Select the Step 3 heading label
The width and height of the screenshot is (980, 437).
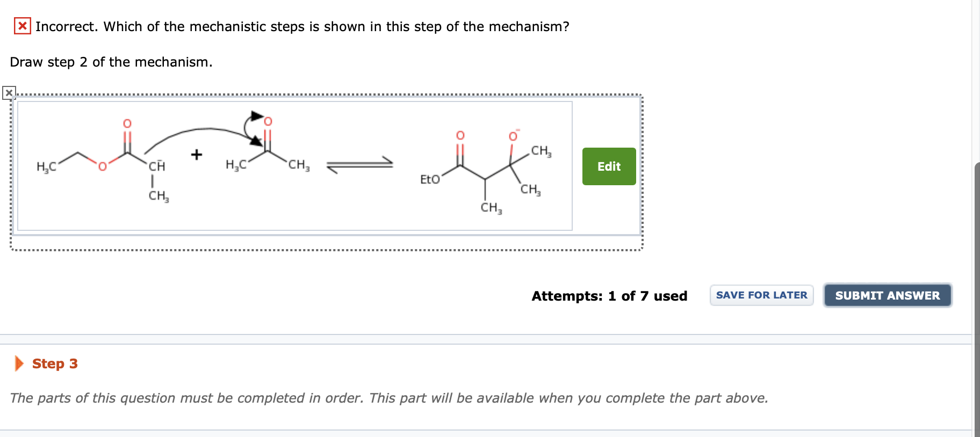(x=54, y=363)
